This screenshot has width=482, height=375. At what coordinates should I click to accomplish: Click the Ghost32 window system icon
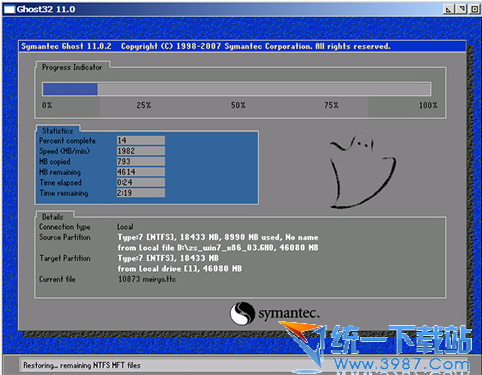(x=9, y=9)
